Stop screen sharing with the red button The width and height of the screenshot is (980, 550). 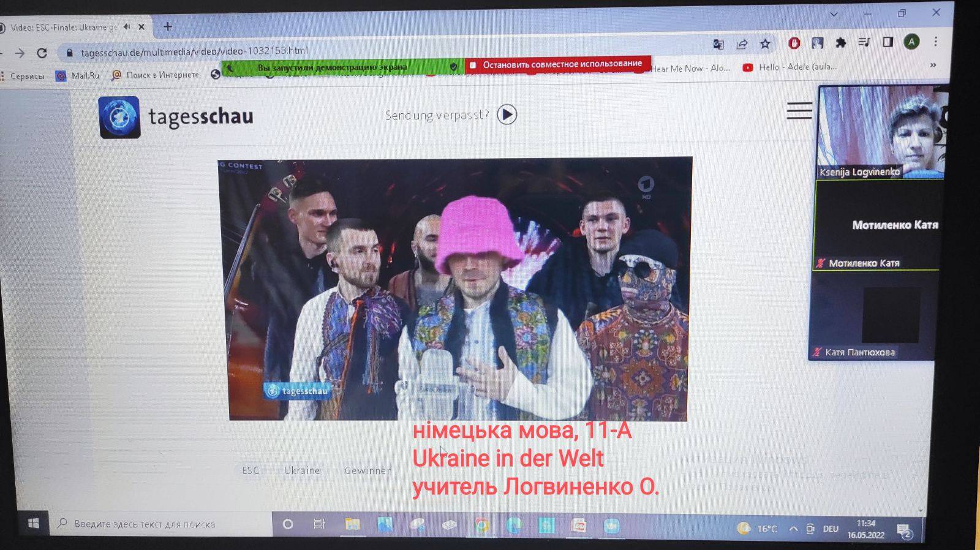(557, 64)
